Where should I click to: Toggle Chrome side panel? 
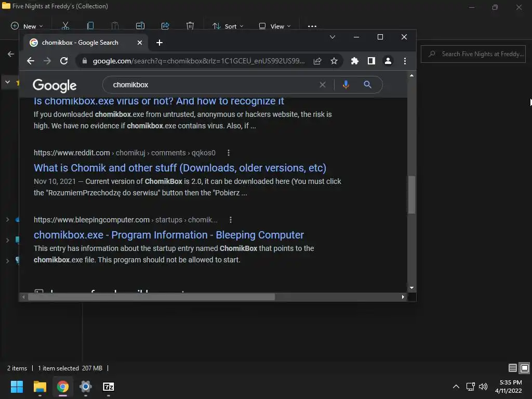coord(371,61)
